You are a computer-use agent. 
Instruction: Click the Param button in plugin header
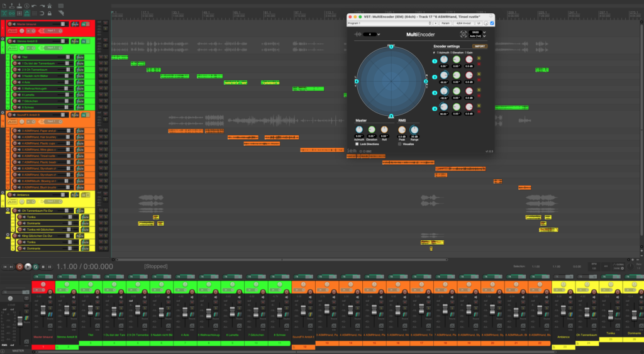click(445, 23)
